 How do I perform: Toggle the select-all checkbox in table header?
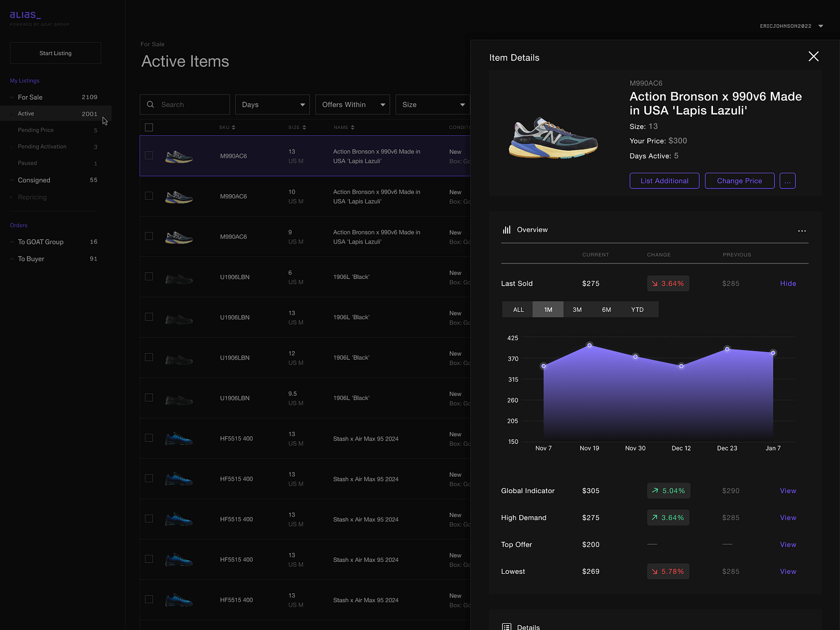(149, 127)
